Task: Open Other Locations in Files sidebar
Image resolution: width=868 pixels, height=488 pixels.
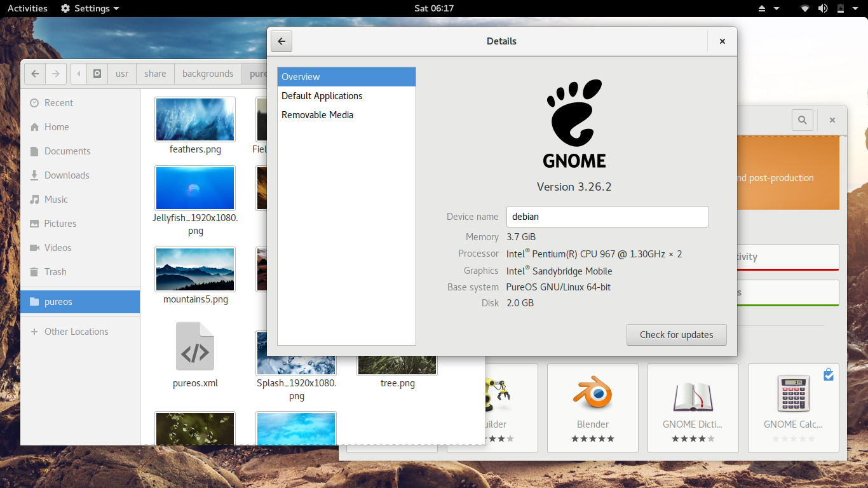Action: [80, 332]
